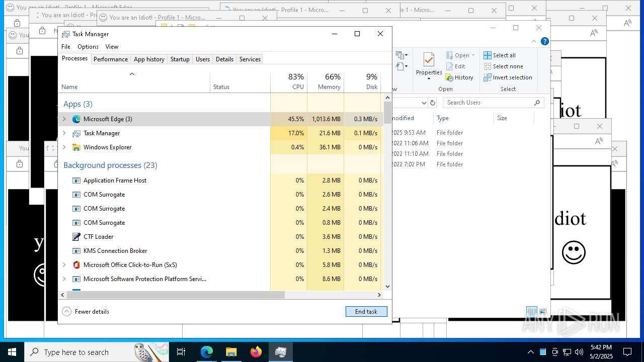Sort processes by Memory column

tap(326, 82)
